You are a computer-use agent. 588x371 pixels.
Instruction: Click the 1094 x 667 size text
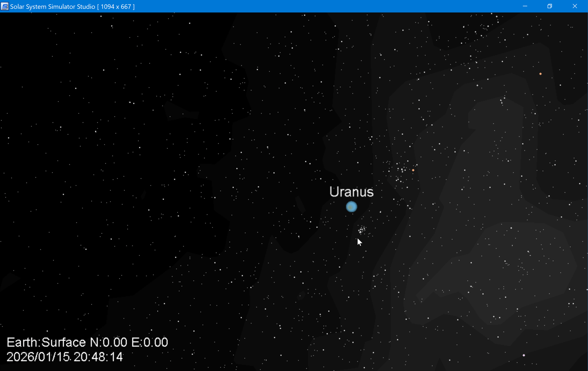click(x=116, y=7)
